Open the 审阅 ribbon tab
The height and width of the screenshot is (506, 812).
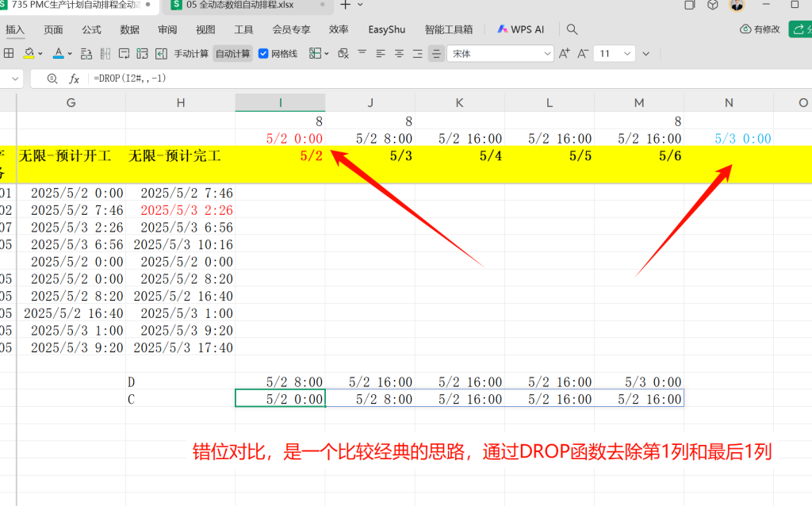pyautogui.click(x=167, y=29)
